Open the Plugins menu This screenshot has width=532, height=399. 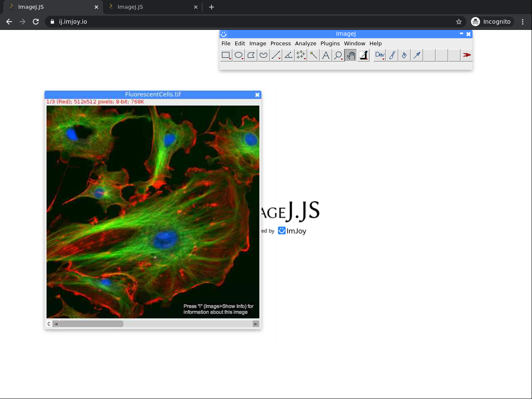[x=330, y=43]
